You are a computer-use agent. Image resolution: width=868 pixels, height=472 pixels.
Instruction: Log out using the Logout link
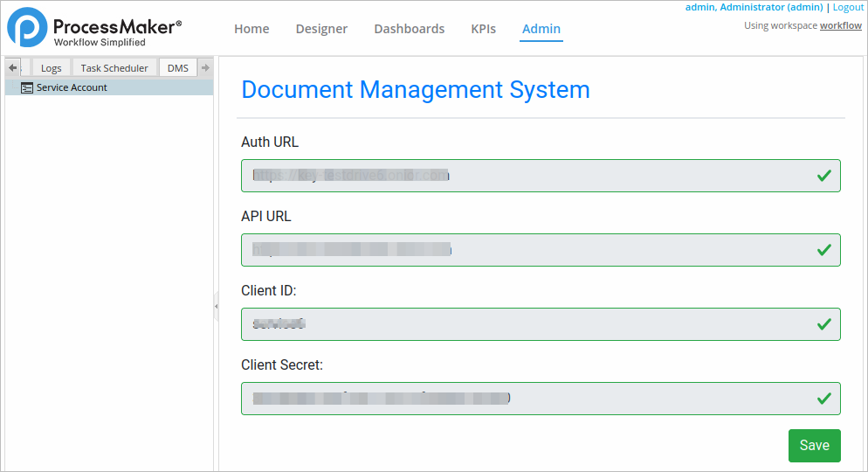click(848, 7)
